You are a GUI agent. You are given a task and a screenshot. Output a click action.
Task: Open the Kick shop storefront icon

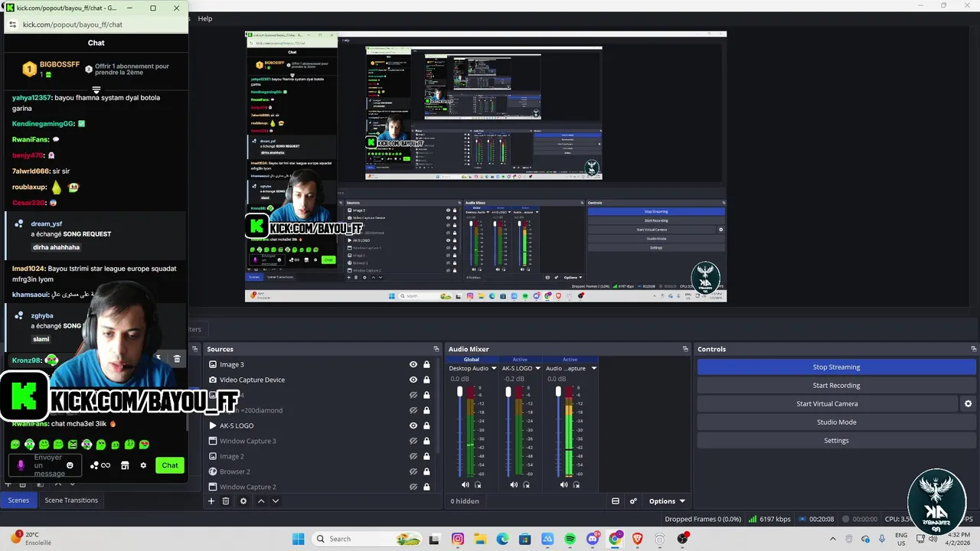(125, 465)
